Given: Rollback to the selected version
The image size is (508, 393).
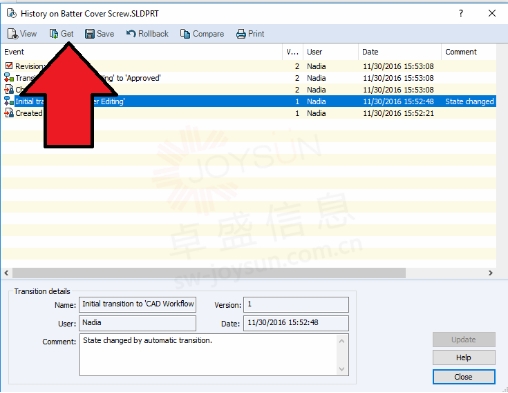Looking at the screenshot, I should coord(147,34).
